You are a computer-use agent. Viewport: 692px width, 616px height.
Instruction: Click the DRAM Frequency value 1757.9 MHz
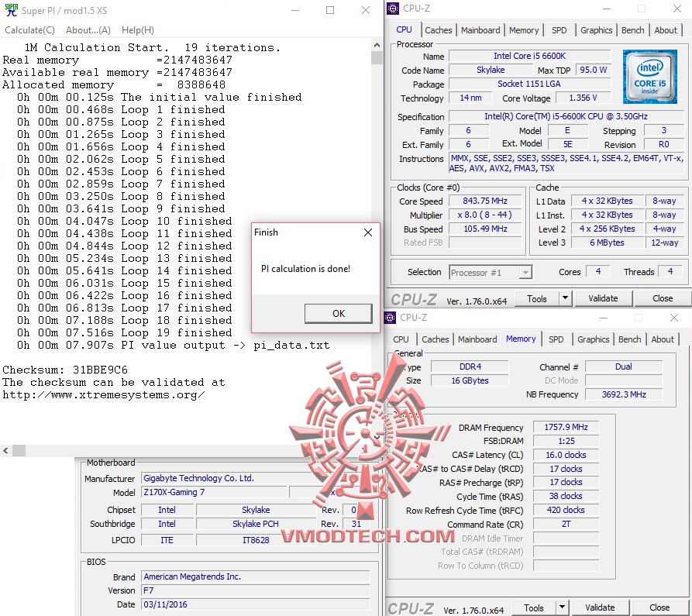click(x=566, y=427)
